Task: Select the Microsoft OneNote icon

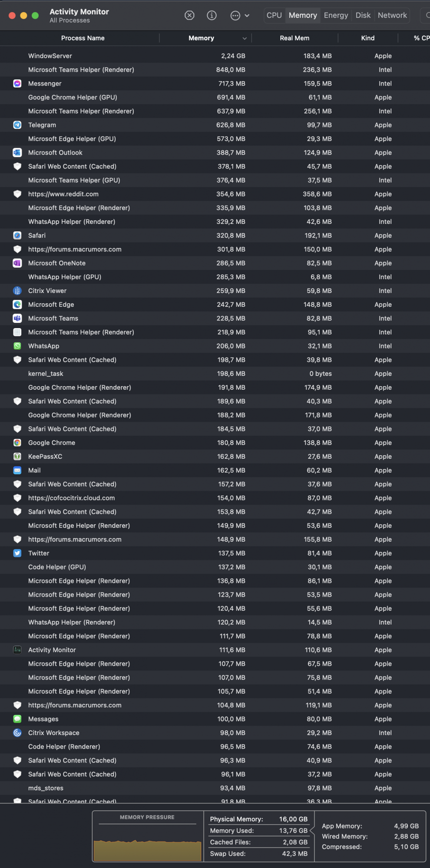Action: pyautogui.click(x=17, y=263)
